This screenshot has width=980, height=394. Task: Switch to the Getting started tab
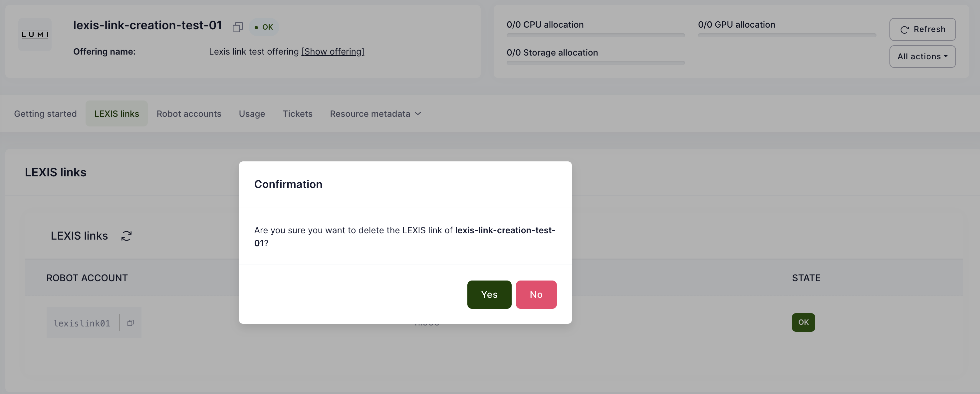click(x=45, y=114)
